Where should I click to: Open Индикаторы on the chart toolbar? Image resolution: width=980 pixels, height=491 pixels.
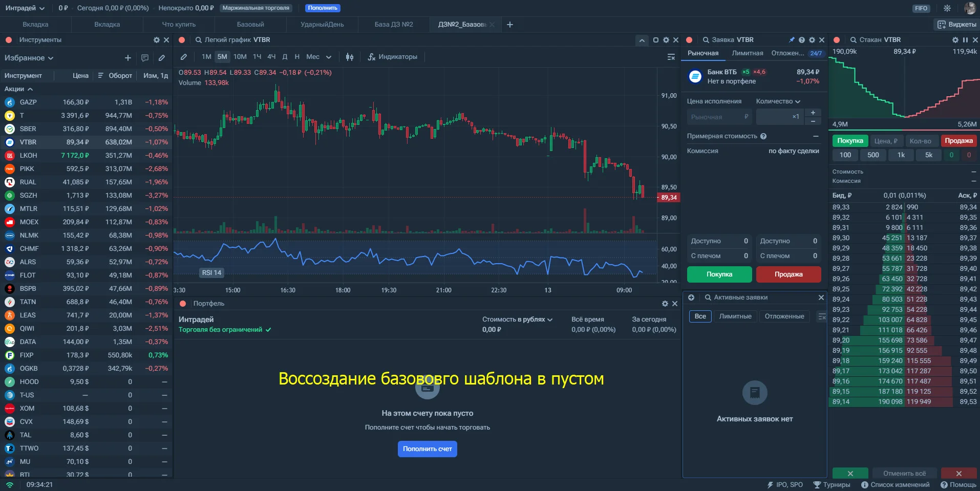click(393, 57)
